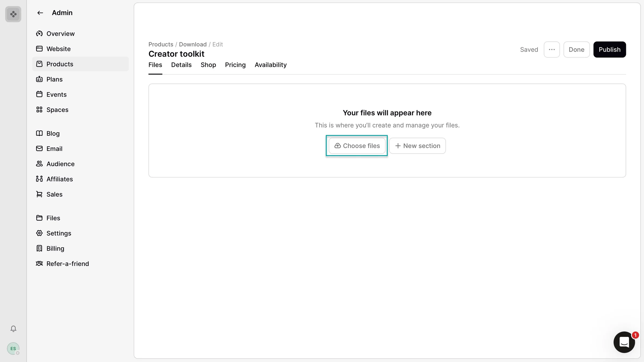Image resolution: width=644 pixels, height=362 pixels.
Task: Go back using the Admin arrow
Action: point(40,13)
